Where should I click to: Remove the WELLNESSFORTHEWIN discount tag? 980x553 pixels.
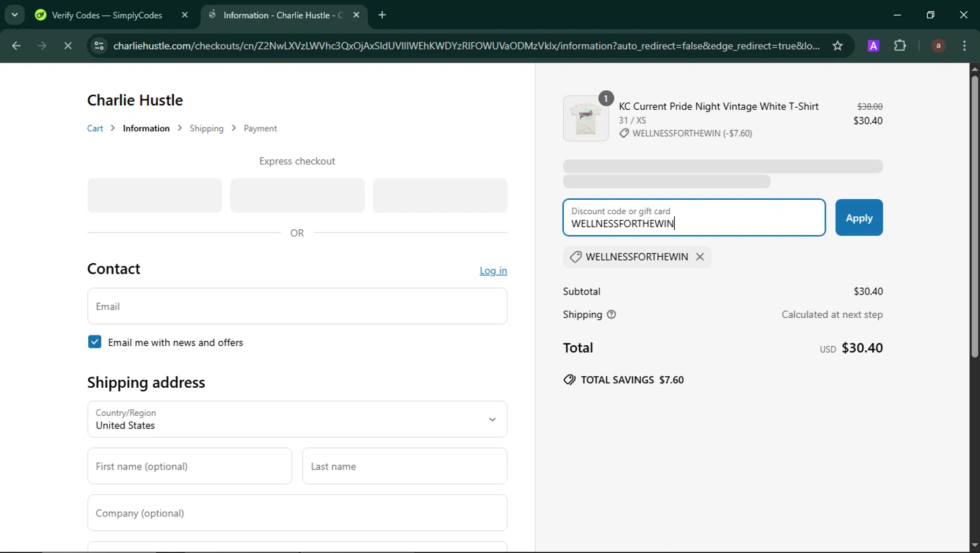(700, 257)
